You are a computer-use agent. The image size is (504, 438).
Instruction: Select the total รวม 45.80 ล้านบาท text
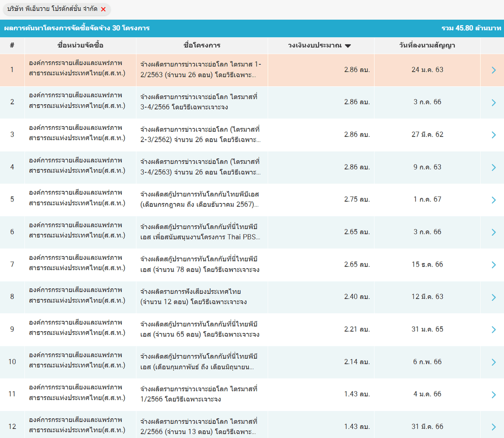click(471, 28)
